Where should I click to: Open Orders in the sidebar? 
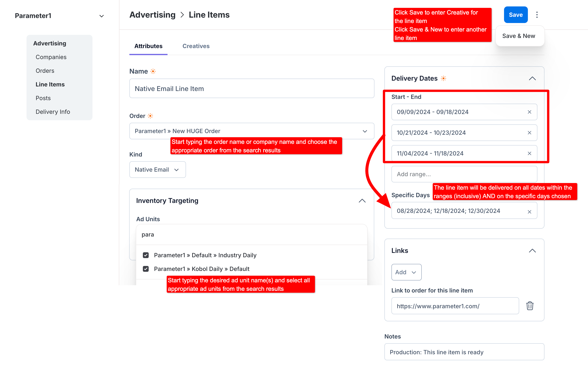pyautogui.click(x=45, y=71)
